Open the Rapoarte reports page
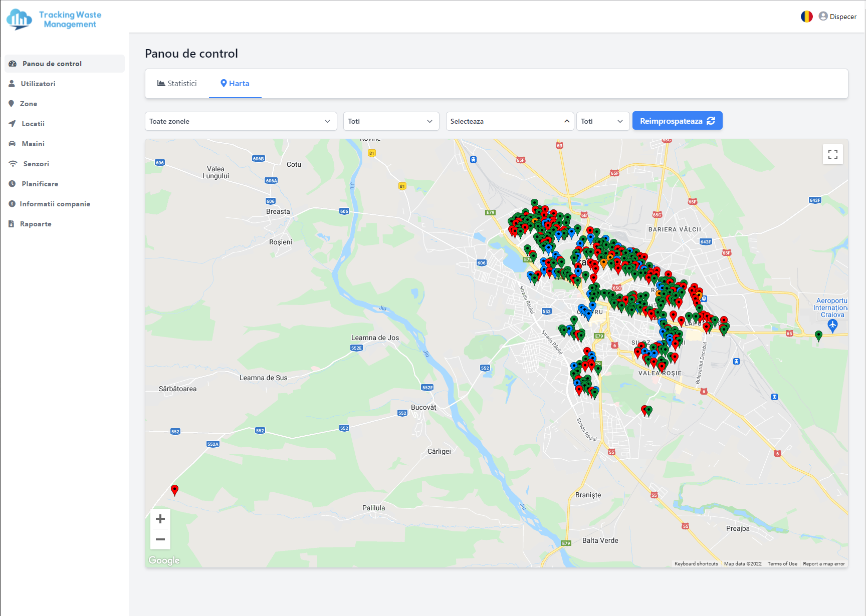 (x=36, y=224)
